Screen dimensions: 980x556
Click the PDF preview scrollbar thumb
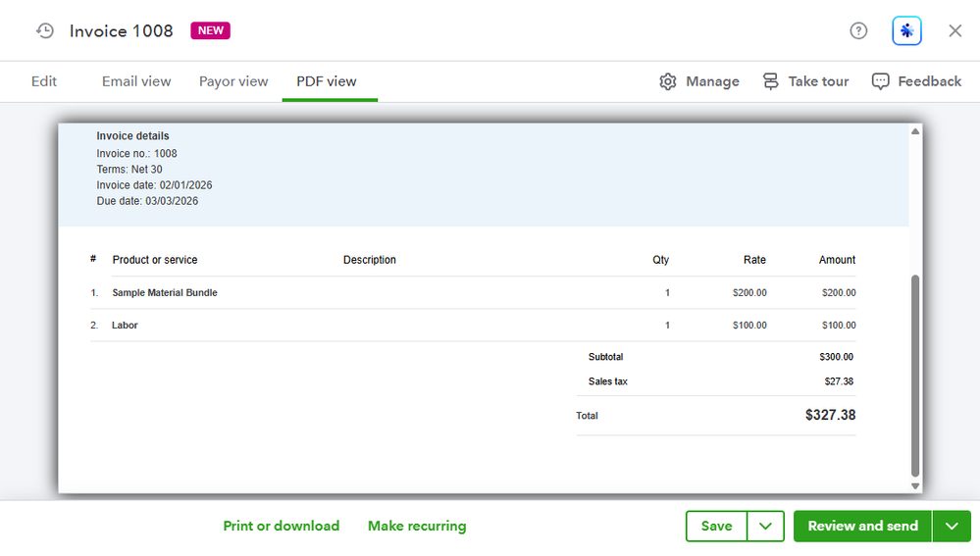915,373
